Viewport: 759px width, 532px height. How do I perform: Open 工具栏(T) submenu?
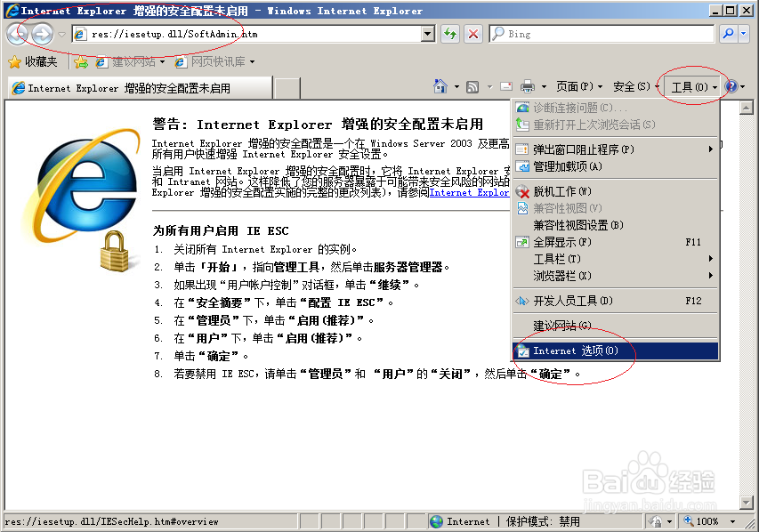(x=615, y=259)
